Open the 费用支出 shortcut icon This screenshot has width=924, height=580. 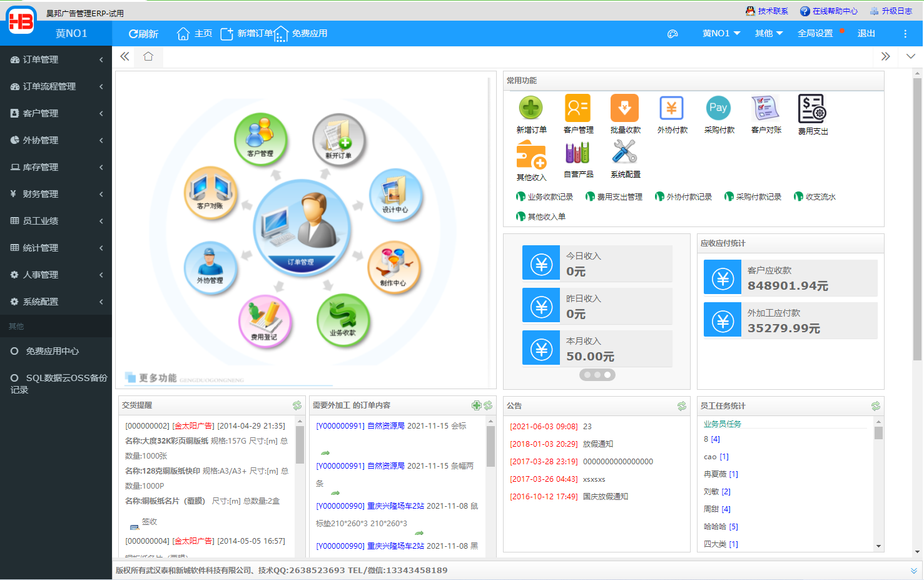tap(812, 108)
